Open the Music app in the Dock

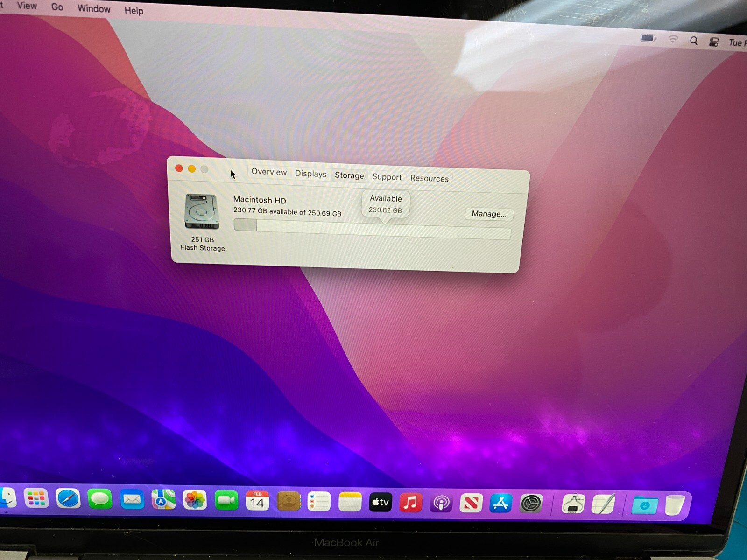tap(411, 503)
